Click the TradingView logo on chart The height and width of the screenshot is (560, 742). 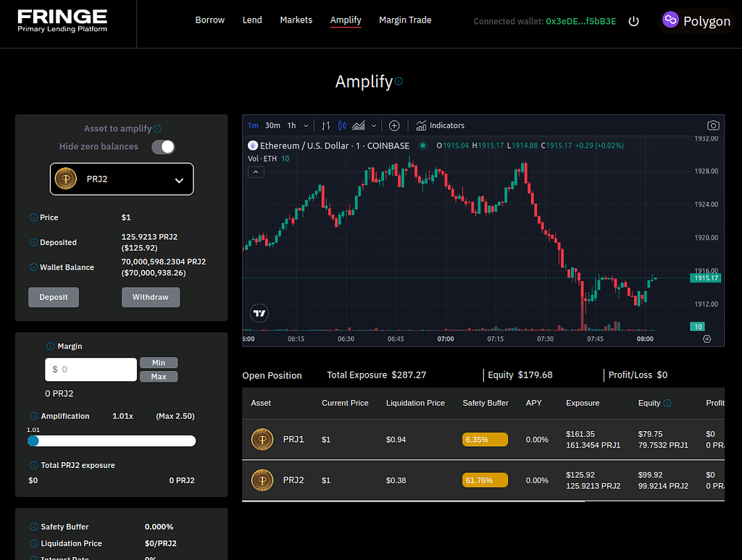259,313
